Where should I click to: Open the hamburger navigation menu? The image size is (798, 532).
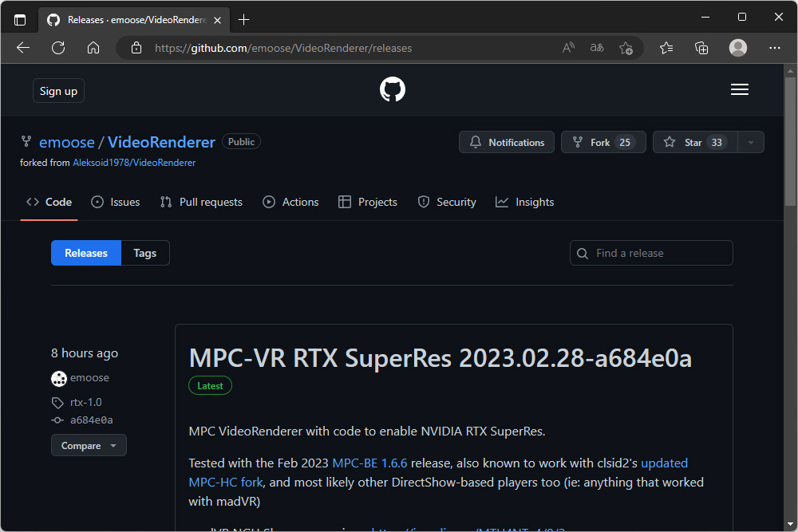(739, 89)
